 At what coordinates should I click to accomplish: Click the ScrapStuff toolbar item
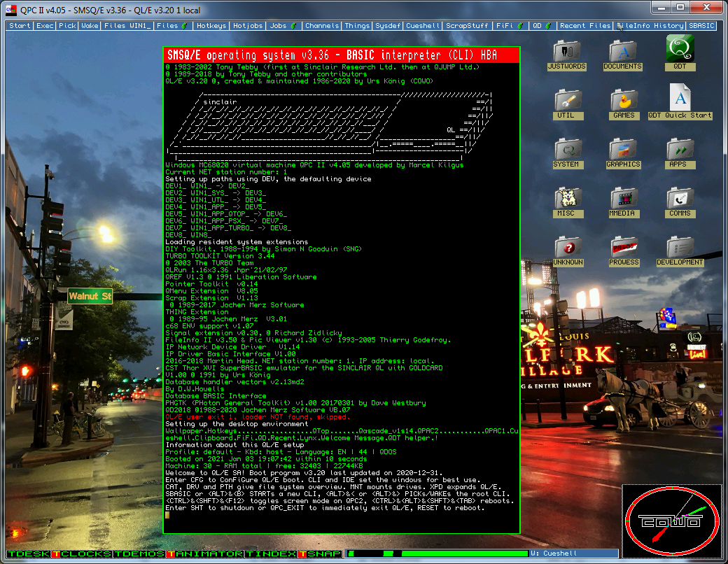[x=467, y=26]
